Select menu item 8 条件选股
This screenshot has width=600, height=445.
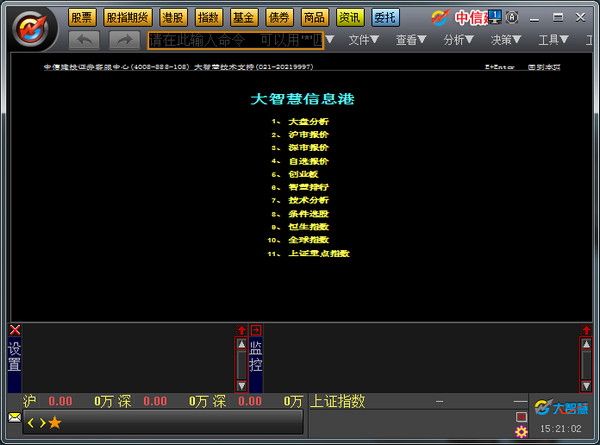[x=300, y=214]
